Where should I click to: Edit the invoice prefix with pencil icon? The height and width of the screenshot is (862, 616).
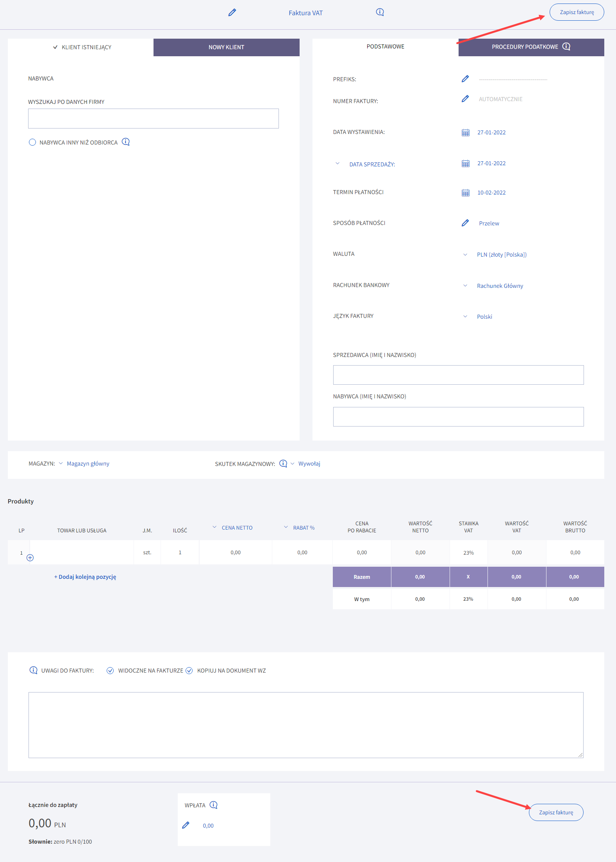465,79
